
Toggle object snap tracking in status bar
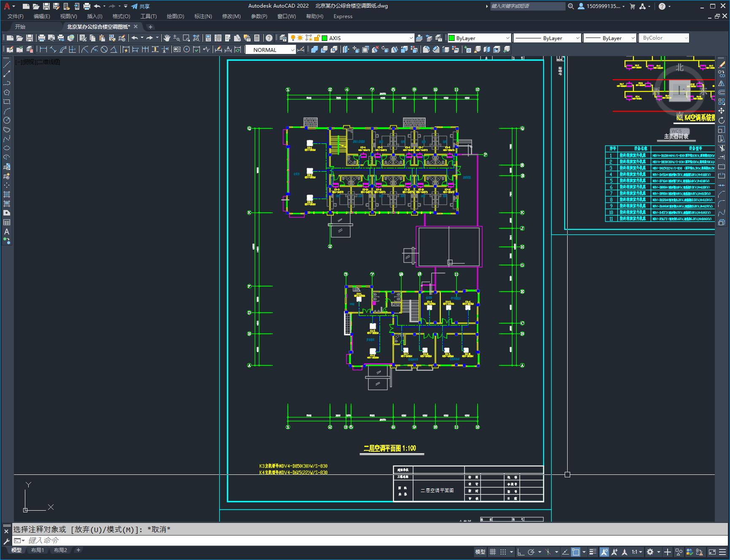pyautogui.click(x=565, y=552)
